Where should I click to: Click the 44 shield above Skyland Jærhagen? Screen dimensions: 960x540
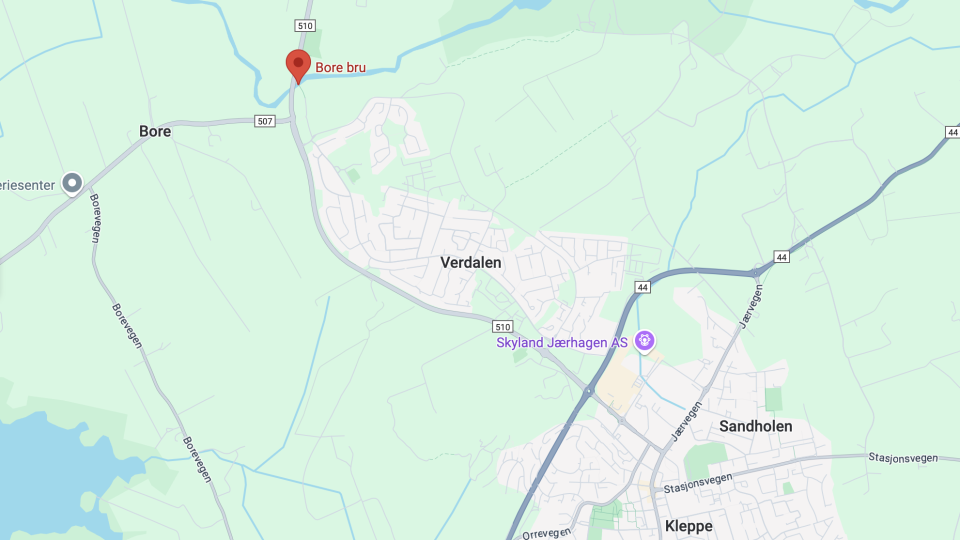pyautogui.click(x=642, y=287)
